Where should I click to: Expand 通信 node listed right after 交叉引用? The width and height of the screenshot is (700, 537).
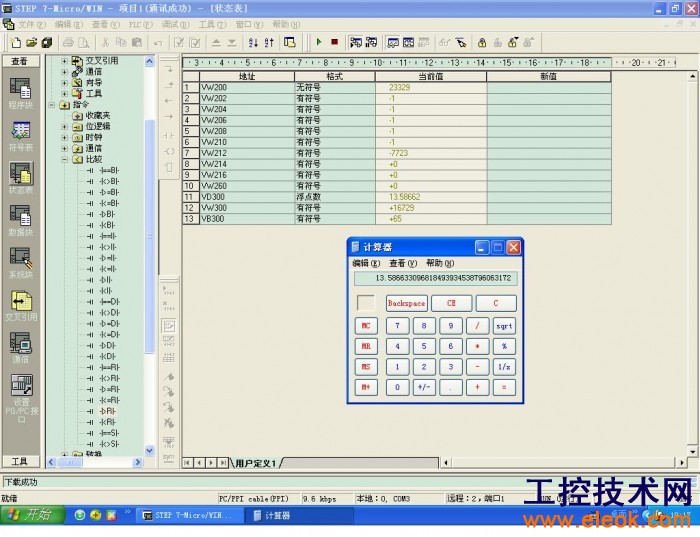(64, 71)
